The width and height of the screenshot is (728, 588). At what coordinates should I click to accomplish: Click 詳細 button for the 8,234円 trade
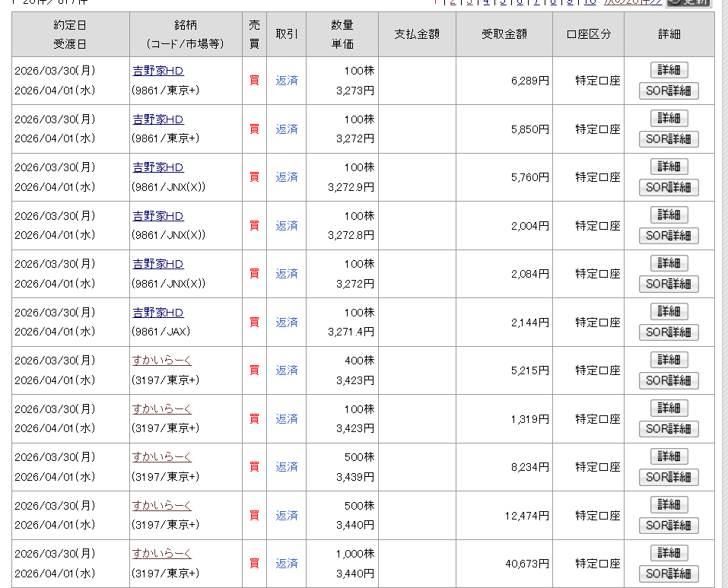pyautogui.click(x=669, y=456)
